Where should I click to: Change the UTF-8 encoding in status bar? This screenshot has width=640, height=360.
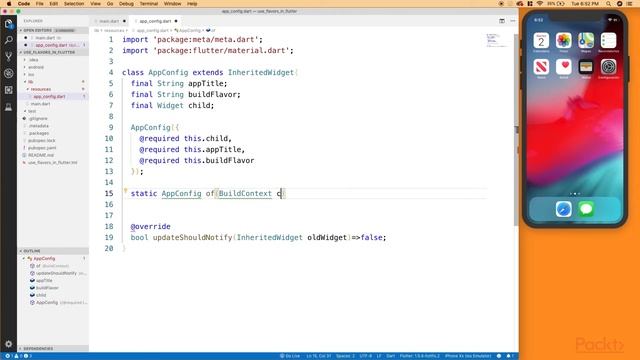pyautogui.click(x=366, y=356)
